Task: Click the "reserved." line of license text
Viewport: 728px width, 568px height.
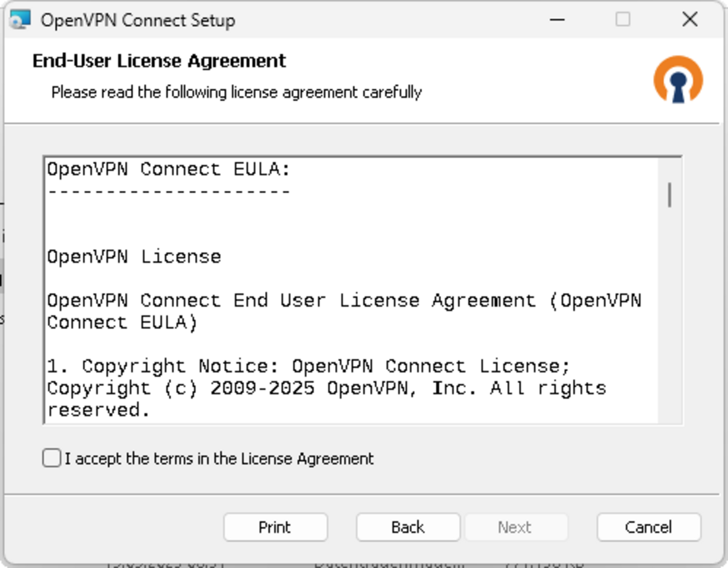Action: click(x=98, y=410)
